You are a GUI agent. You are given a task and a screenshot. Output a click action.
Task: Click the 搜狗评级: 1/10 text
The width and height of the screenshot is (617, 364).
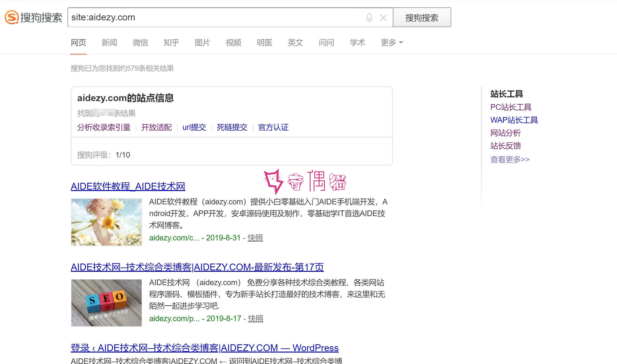[103, 155]
